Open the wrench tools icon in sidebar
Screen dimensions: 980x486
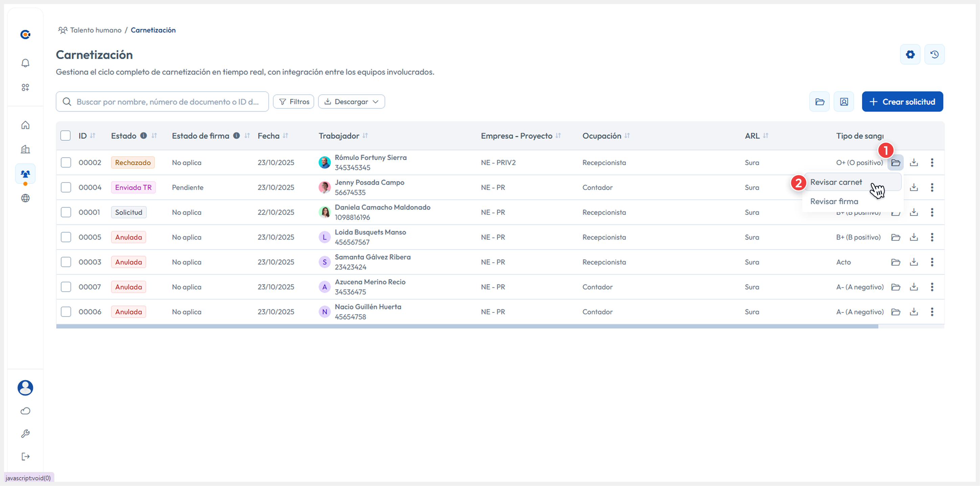[25, 434]
